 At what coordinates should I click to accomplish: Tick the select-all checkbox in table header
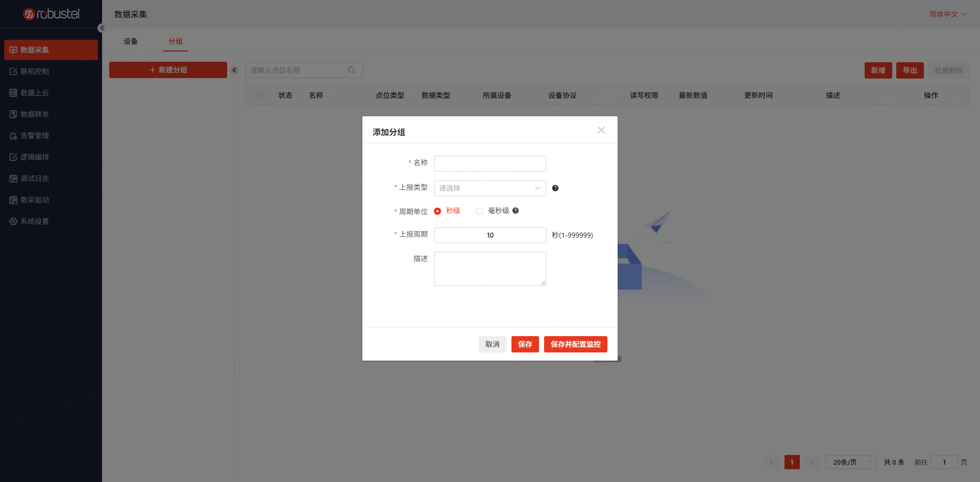pyautogui.click(x=259, y=95)
